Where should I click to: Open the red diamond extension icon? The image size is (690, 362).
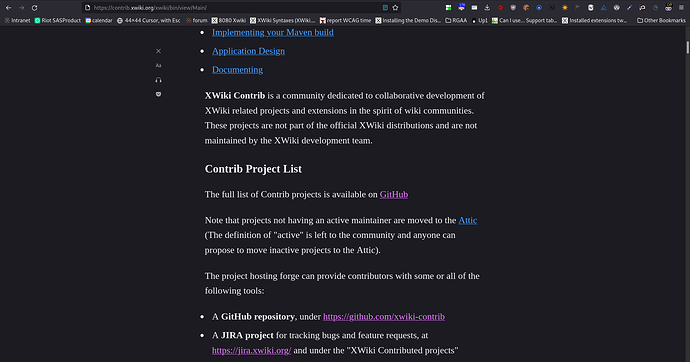pyautogui.click(x=500, y=7)
